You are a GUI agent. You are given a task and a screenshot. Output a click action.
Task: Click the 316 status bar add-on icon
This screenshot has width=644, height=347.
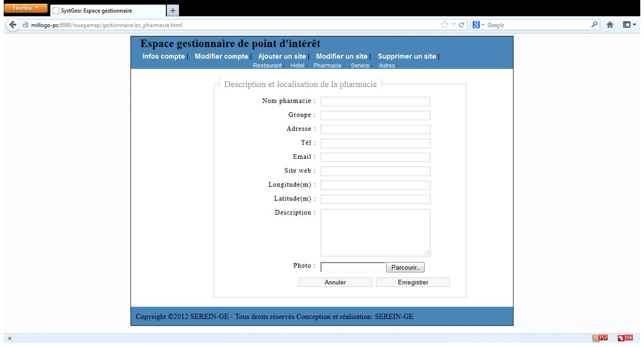click(625, 338)
